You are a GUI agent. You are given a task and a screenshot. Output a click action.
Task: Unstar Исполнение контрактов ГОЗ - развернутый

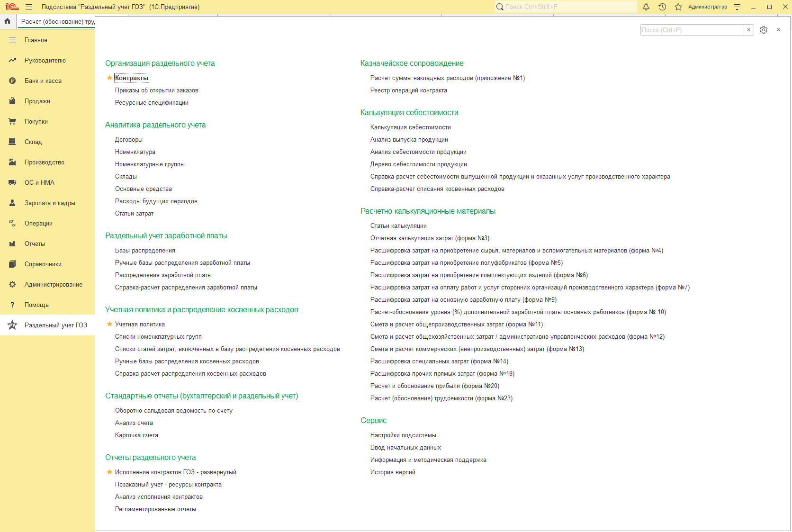109,472
